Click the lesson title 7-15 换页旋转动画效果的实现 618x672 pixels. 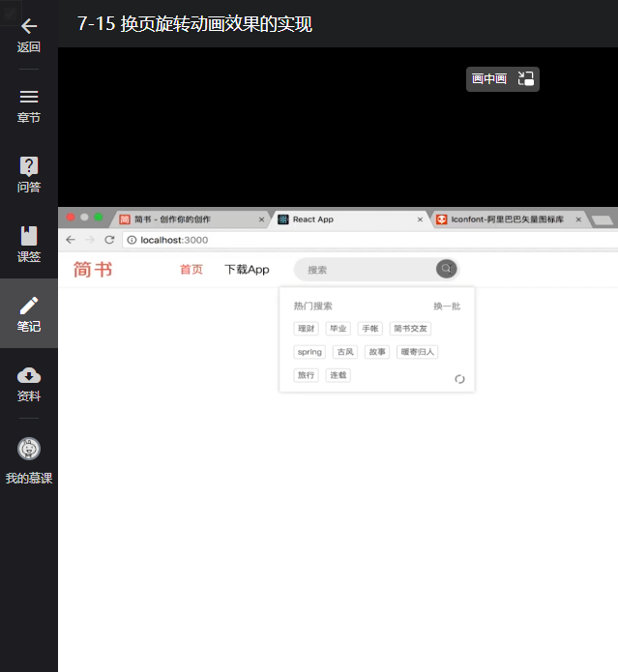pyautogui.click(x=194, y=23)
